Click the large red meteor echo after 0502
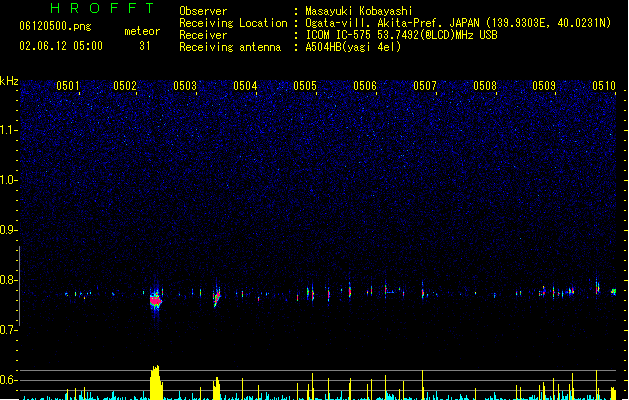 point(156,300)
